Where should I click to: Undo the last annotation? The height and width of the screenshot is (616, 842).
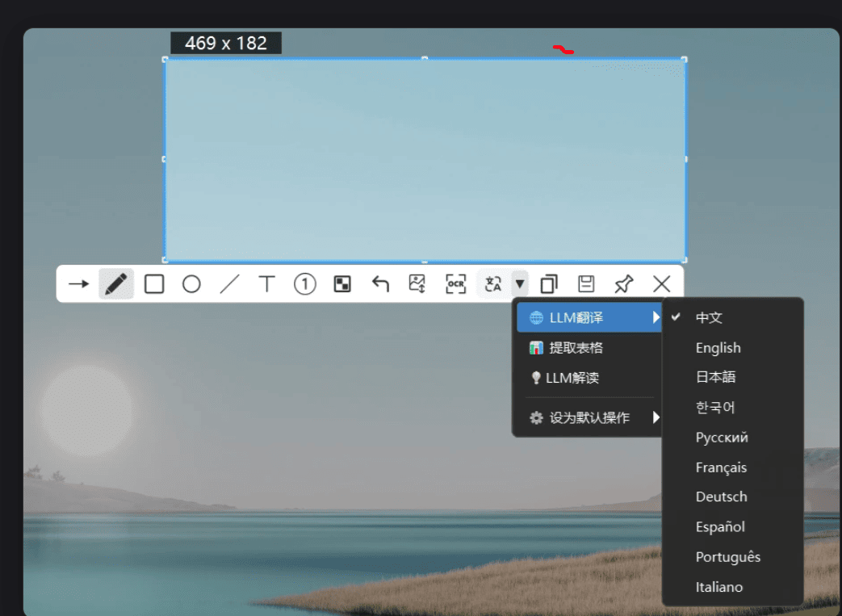380,283
